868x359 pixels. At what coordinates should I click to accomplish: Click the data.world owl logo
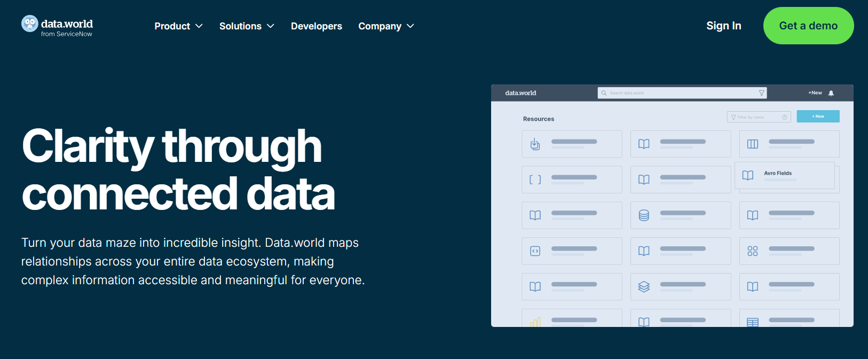click(x=30, y=24)
